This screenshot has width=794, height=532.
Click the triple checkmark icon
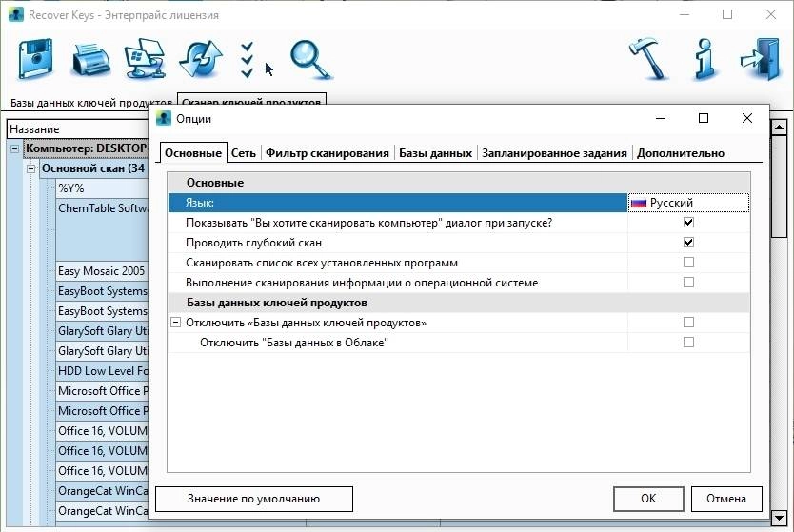(247, 60)
